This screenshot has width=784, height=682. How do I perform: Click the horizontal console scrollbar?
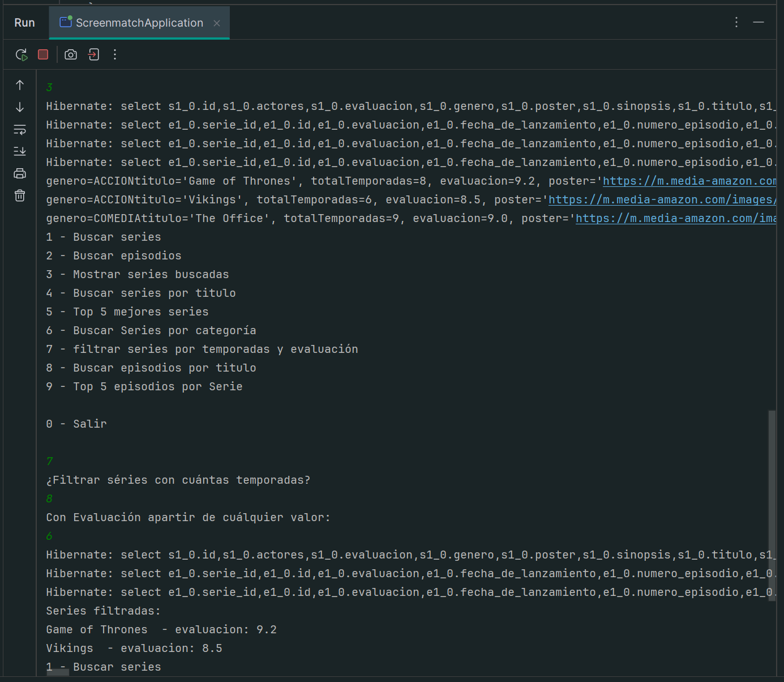pos(58,672)
